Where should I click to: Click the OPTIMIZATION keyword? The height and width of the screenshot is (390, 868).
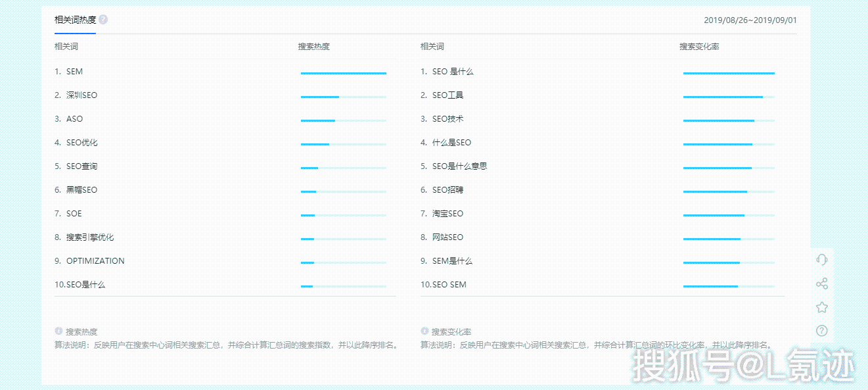[95, 261]
